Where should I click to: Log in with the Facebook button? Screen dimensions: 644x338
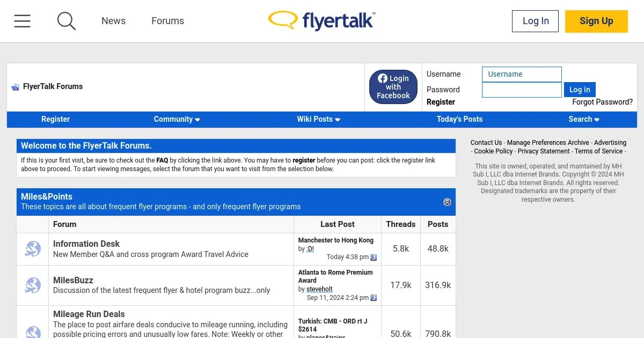click(393, 87)
